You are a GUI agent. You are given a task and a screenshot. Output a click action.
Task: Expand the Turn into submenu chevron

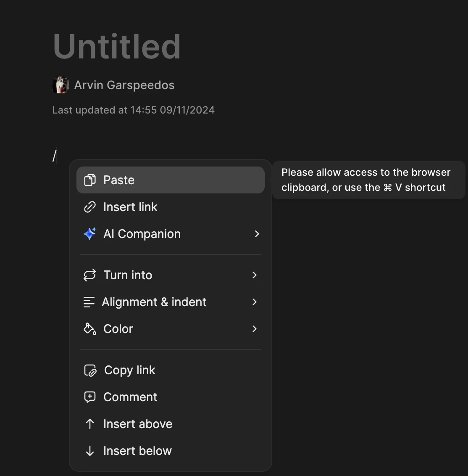[254, 275]
